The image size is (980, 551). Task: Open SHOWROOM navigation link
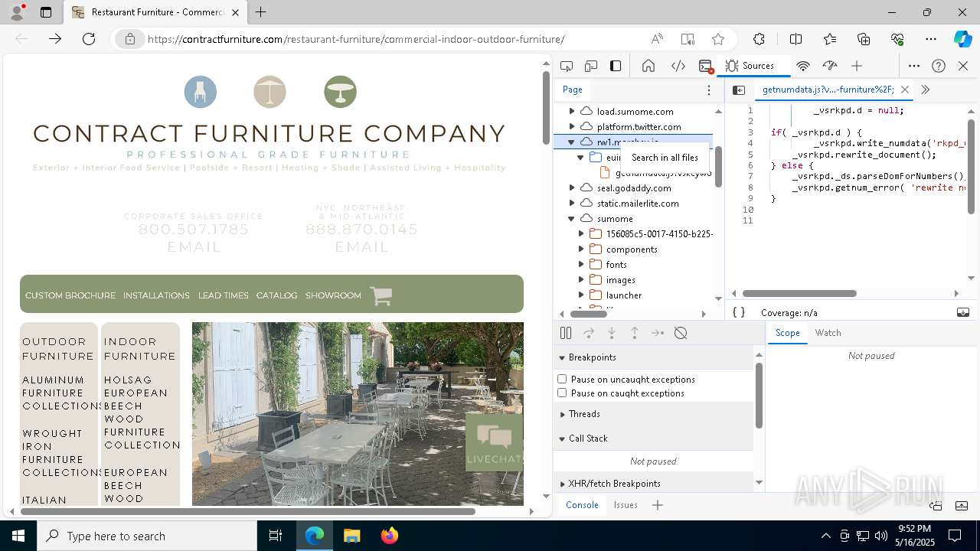(x=333, y=295)
